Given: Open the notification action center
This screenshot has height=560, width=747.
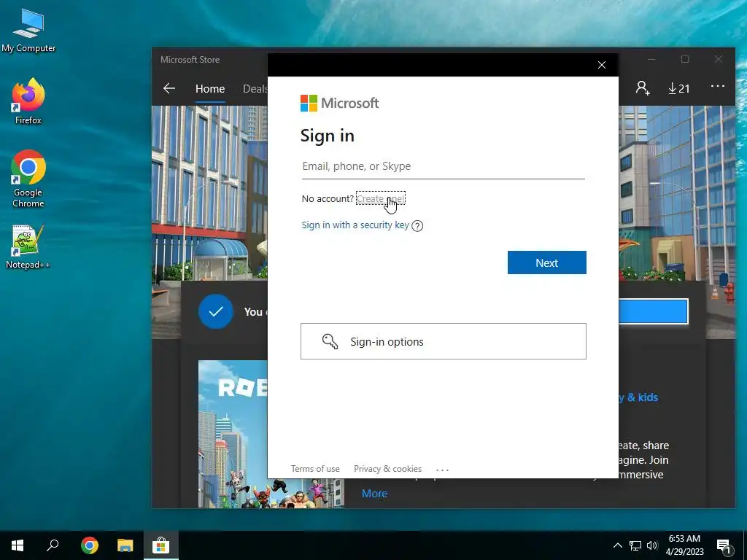Looking at the screenshot, I should click(x=724, y=546).
